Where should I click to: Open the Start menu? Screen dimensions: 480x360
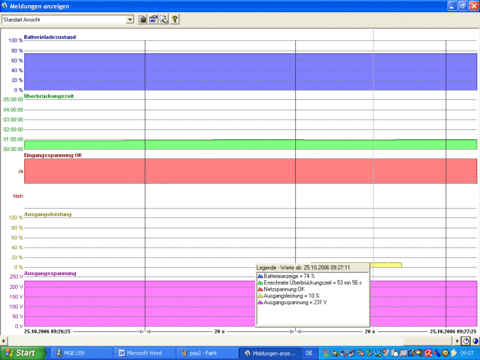point(23,353)
